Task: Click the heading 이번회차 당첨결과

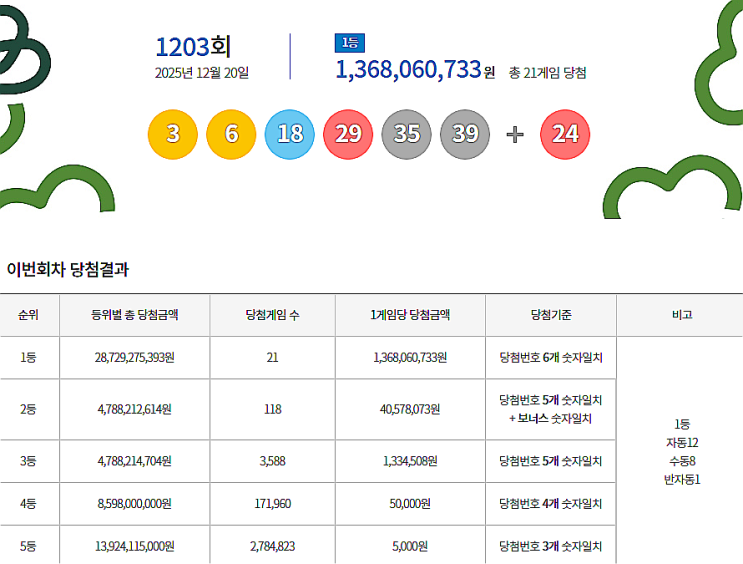Action: point(68,269)
